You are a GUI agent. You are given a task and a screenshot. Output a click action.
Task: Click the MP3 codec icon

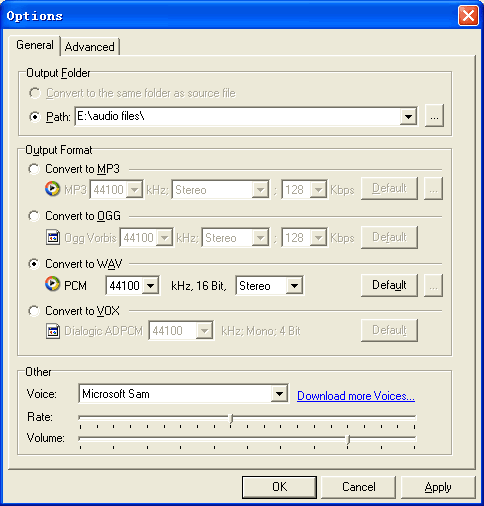pyautogui.click(x=52, y=189)
